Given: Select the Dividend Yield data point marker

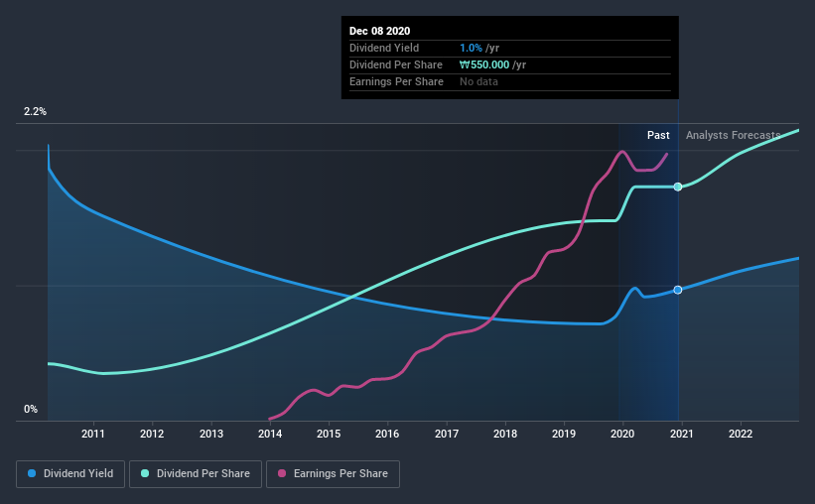Looking at the screenshot, I should click(x=678, y=290).
